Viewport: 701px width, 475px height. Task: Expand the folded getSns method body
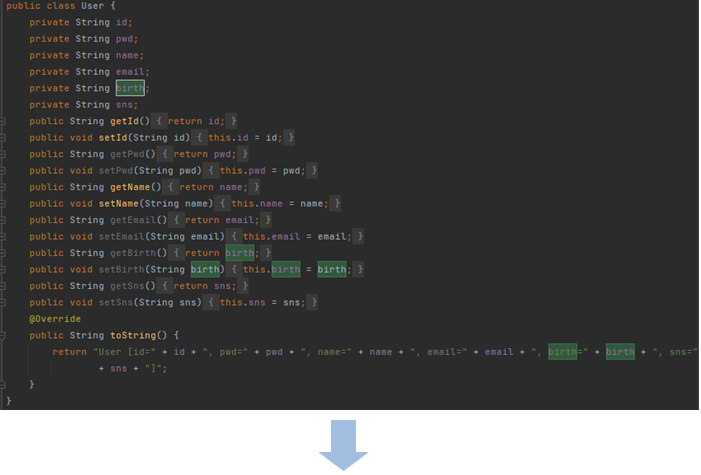(2, 286)
